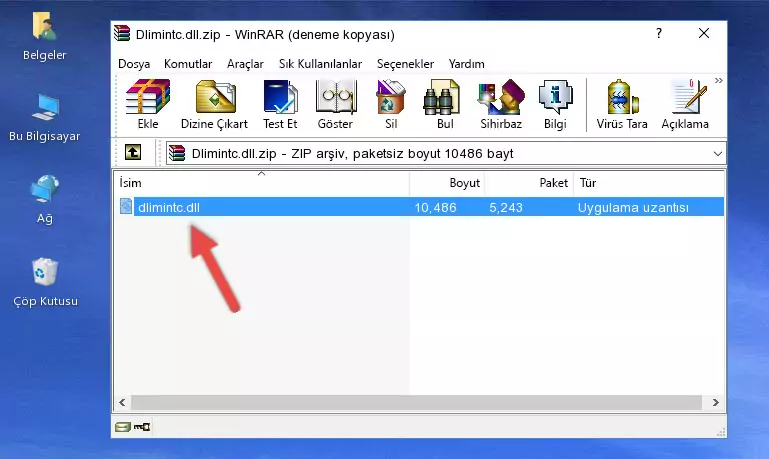Click the drive icon in status bar
Screen dimensions: 769x459
coord(123,427)
